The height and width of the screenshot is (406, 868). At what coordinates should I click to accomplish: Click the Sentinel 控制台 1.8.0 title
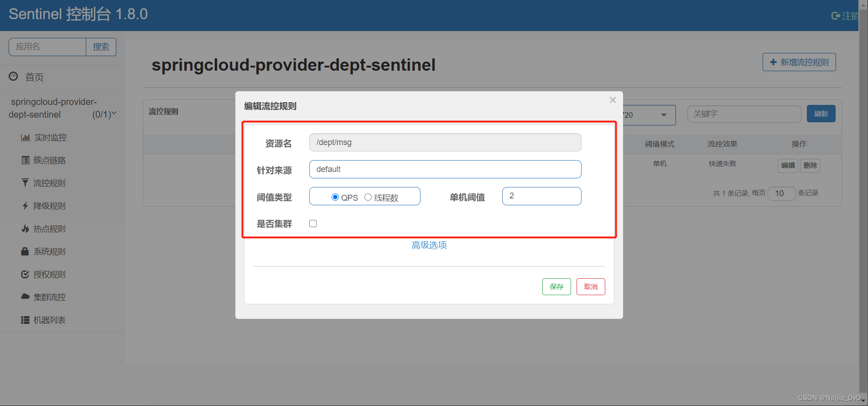coord(78,14)
